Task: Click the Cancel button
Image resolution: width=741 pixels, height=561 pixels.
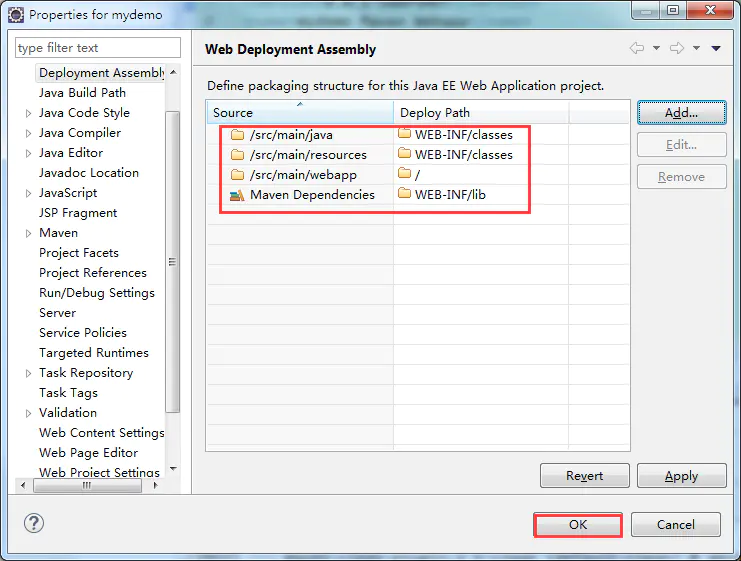Action: 676,525
